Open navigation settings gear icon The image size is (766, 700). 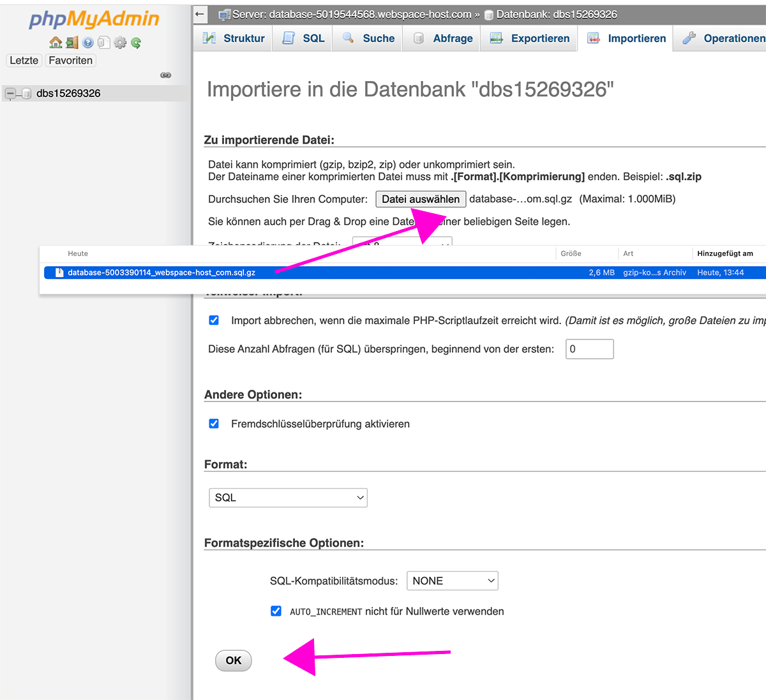(120, 43)
